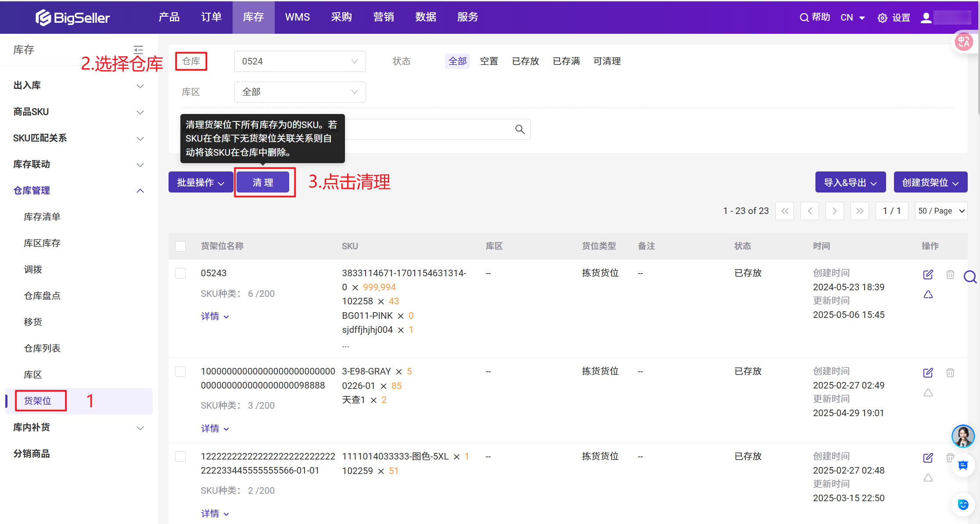Open the 数据 top menu

425,17
